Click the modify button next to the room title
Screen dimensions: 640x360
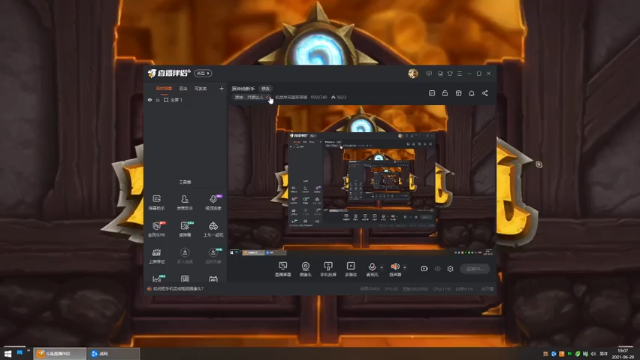[x=266, y=89]
